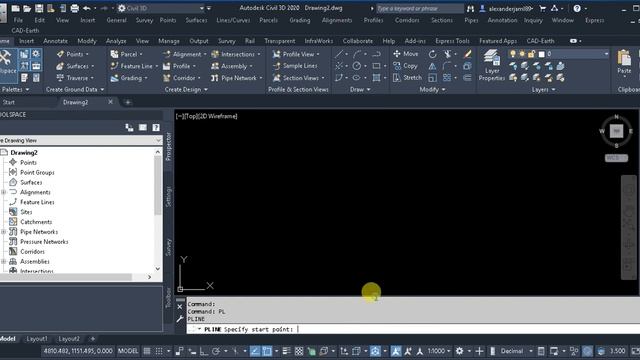Select Surfaces in the Prospector tree
The height and width of the screenshot is (360, 640).
coord(31,182)
